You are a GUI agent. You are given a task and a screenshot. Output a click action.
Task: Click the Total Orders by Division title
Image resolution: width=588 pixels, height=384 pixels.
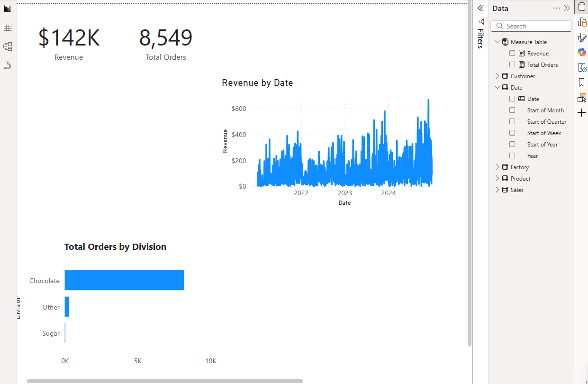[116, 247]
